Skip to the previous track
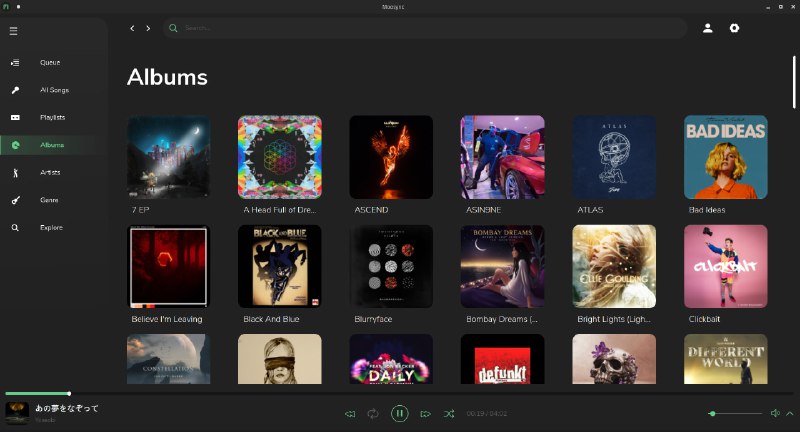Image resolution: width=800 pixels, height=432 pixels. (350, 413)
